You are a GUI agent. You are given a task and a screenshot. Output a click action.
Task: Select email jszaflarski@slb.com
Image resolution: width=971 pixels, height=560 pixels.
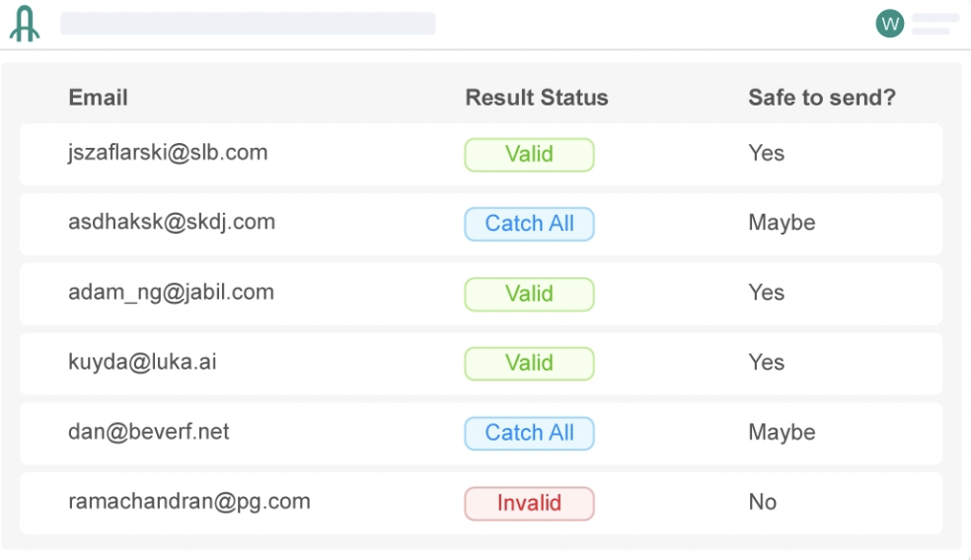(168, 153)
